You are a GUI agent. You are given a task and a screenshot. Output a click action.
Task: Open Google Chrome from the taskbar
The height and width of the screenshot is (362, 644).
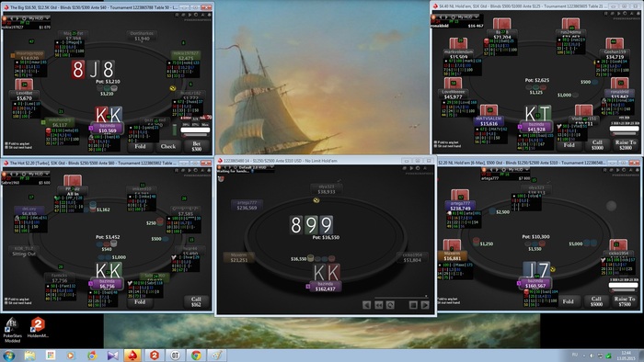point(196,356)
